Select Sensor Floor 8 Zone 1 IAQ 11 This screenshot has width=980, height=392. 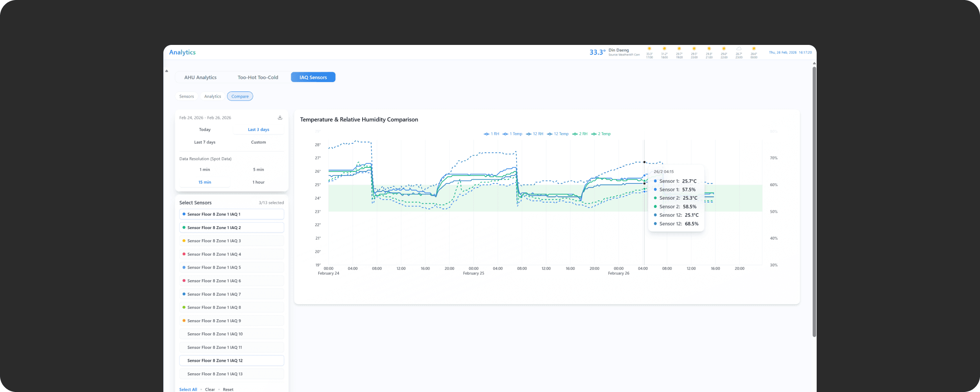tap(232, 347)
